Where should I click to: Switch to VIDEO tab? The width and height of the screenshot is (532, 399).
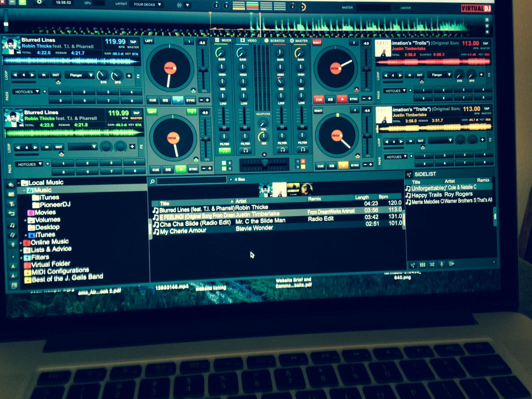(249, 40)
